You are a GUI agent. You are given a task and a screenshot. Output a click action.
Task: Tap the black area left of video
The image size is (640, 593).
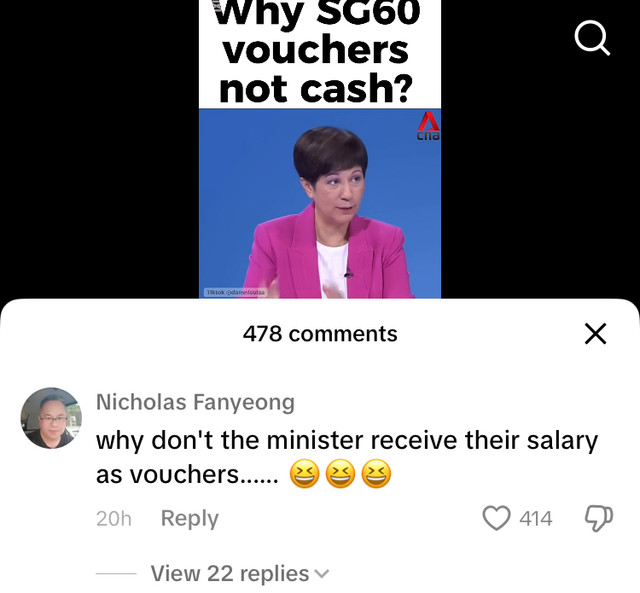(x=99, y=149)
